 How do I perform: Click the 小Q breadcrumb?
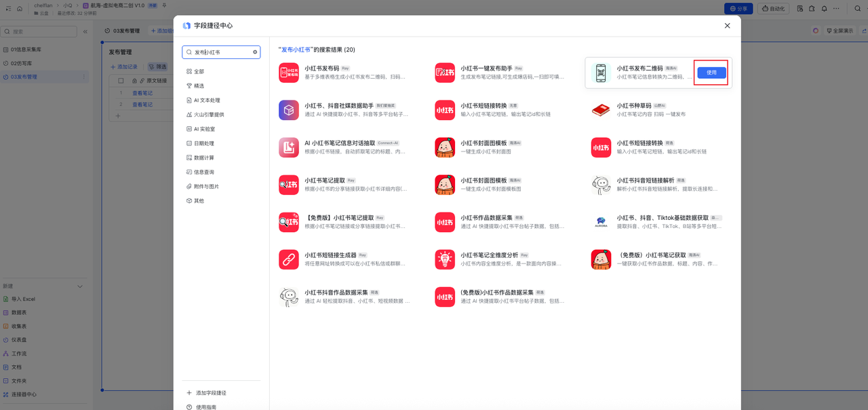68,5
